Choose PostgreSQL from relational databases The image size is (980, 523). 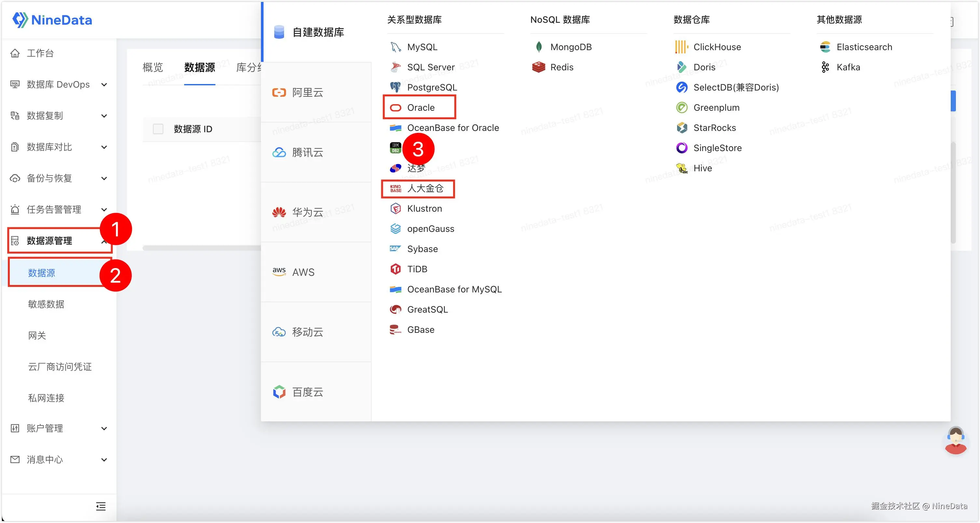pyautogui.click(x=431, y=87)
